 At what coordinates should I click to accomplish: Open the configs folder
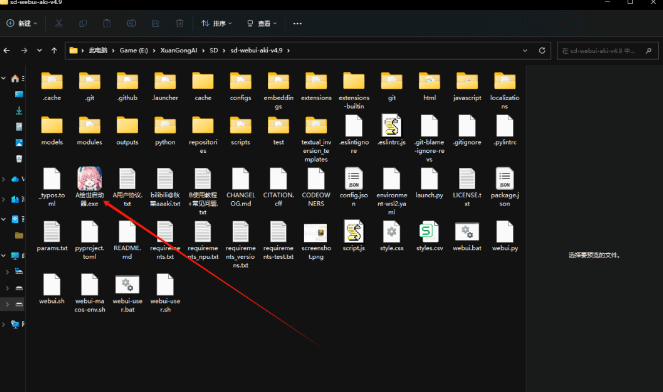pyautogui.click(x=241, y=81)
